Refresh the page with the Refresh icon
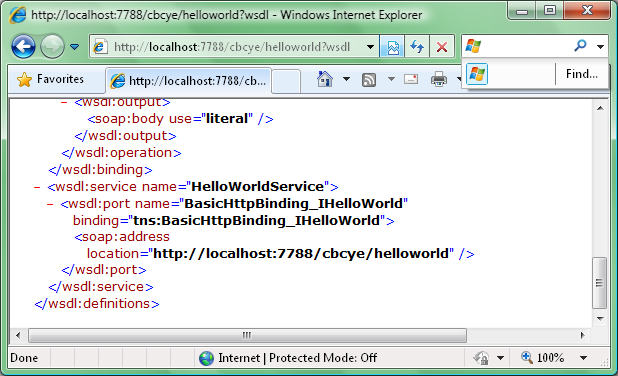618x376 pixels. (417, 47)
